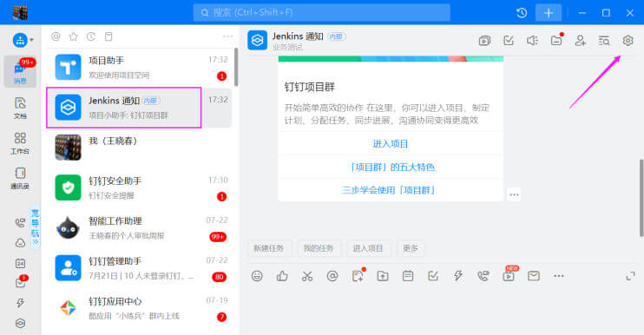Open the 钉钉管理助手 conversation
The image size is (644, 335).
pos(139,268)
